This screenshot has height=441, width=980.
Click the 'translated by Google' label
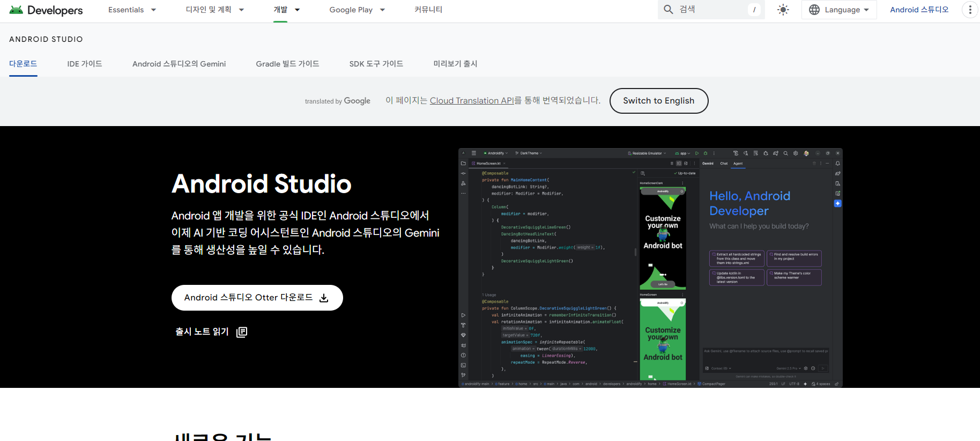[x=338, y=101]
